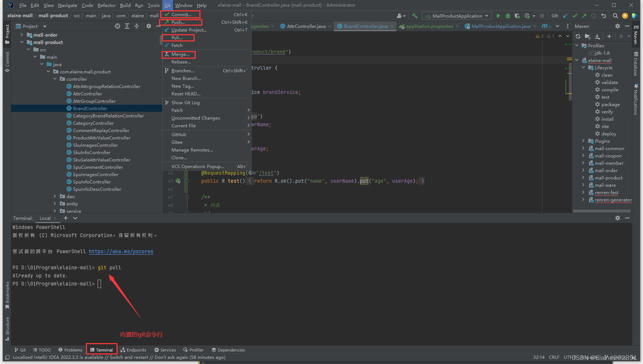
Task: Collapse the Profiles node in Maven
Action: click(x=577, y=45)
